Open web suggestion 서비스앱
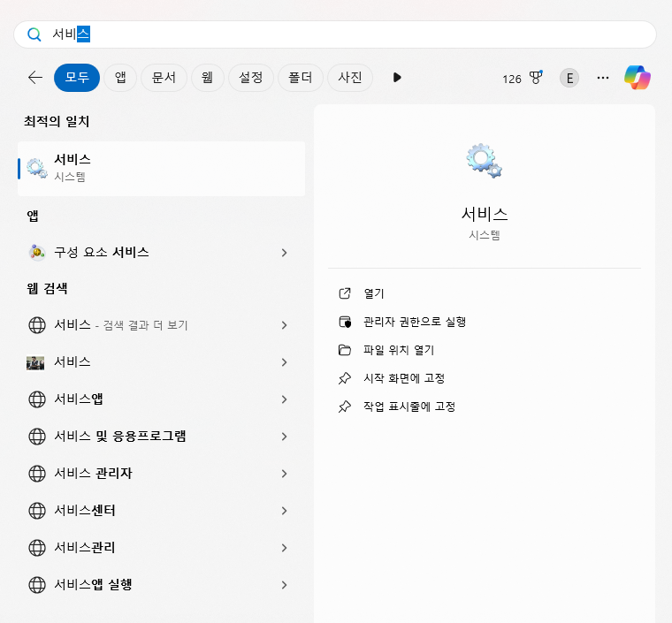 pyautogui.click(x=161, y=399)
